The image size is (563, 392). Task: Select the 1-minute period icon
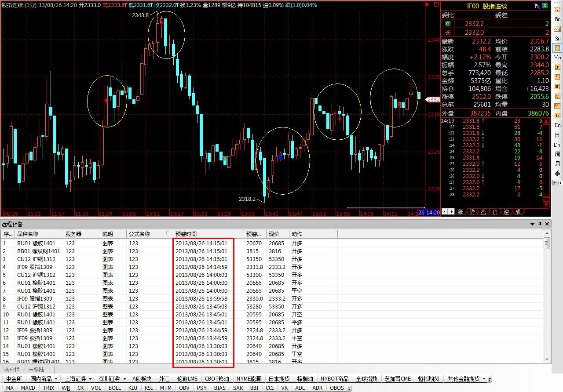point(557,48)
